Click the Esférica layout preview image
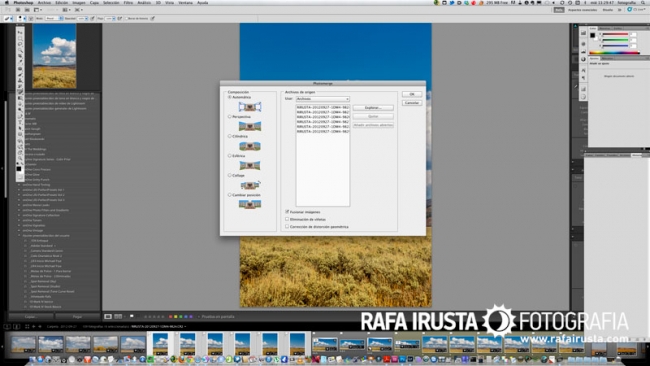Screen dimensions: 650x366 pos(250,165)
